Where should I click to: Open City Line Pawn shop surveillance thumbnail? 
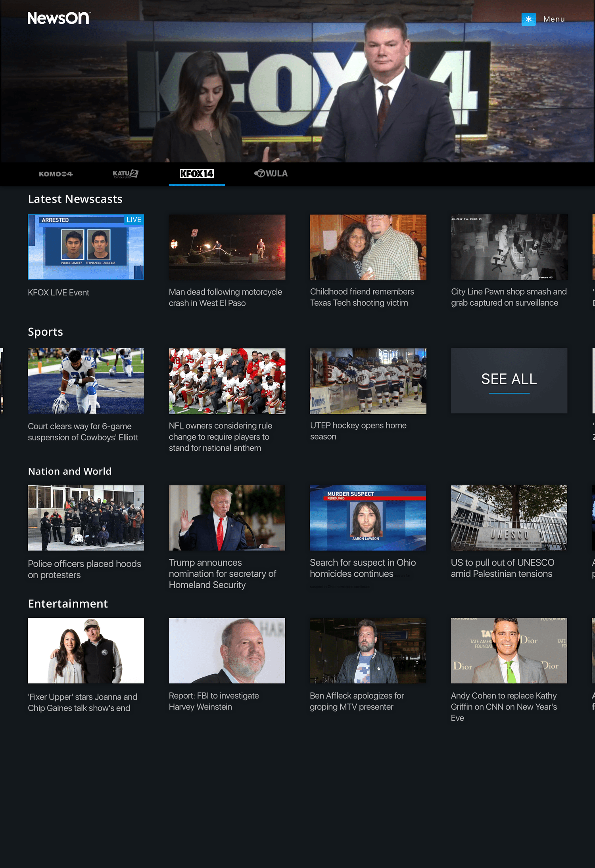[x=509, y=247]
